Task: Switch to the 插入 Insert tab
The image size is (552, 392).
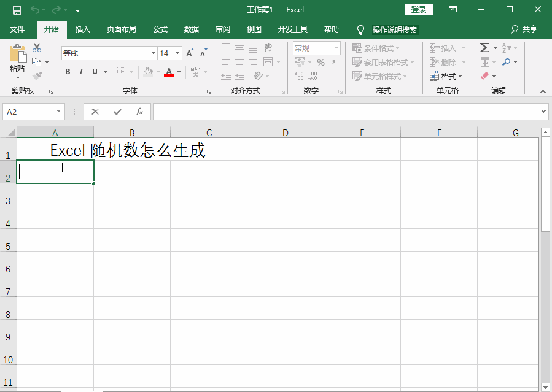Action: pos(83,29)
